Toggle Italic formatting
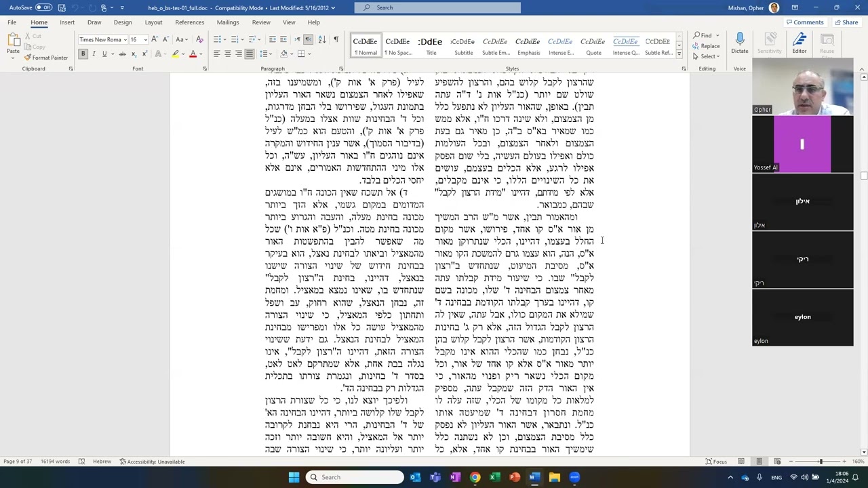 94,54
